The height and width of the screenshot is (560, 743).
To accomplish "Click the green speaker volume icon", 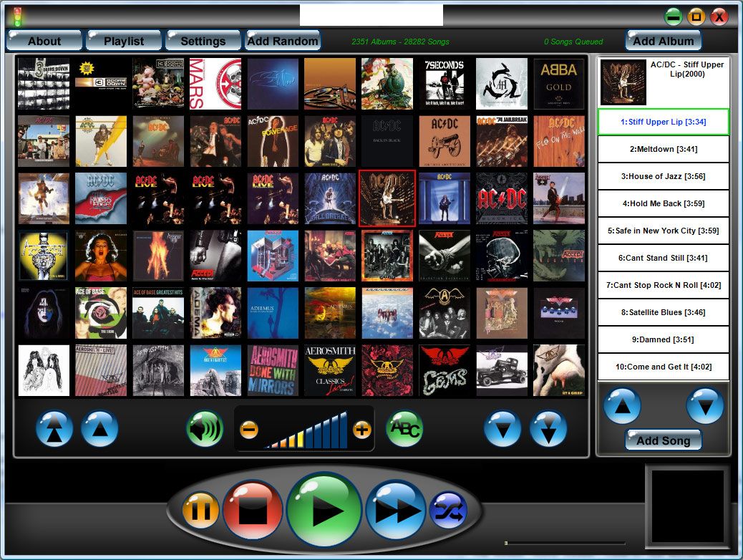I will [205, 428].
